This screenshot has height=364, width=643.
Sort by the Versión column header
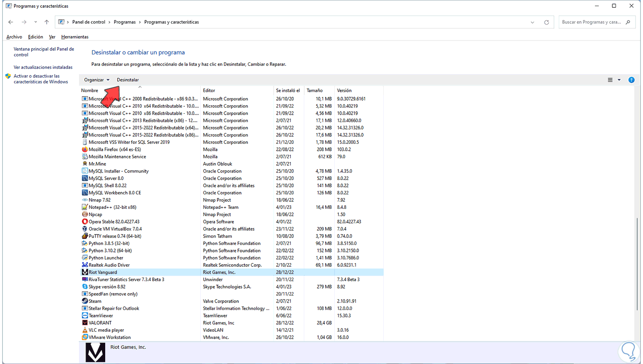359,91
